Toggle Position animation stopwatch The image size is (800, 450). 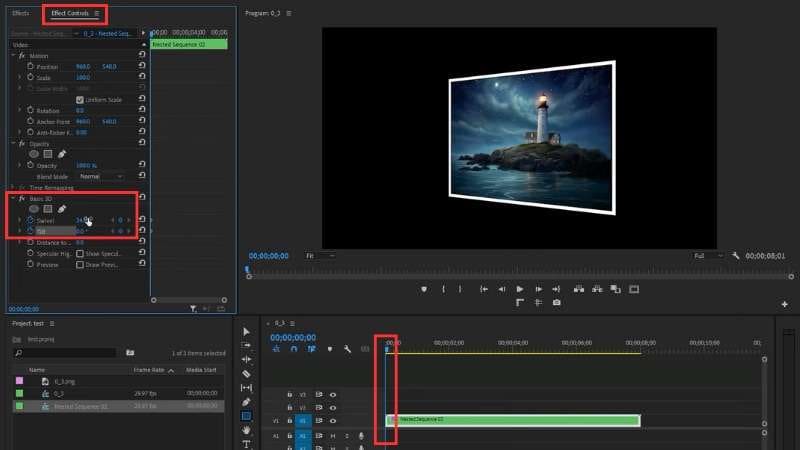pyautogui.click(x=30, y=66)
